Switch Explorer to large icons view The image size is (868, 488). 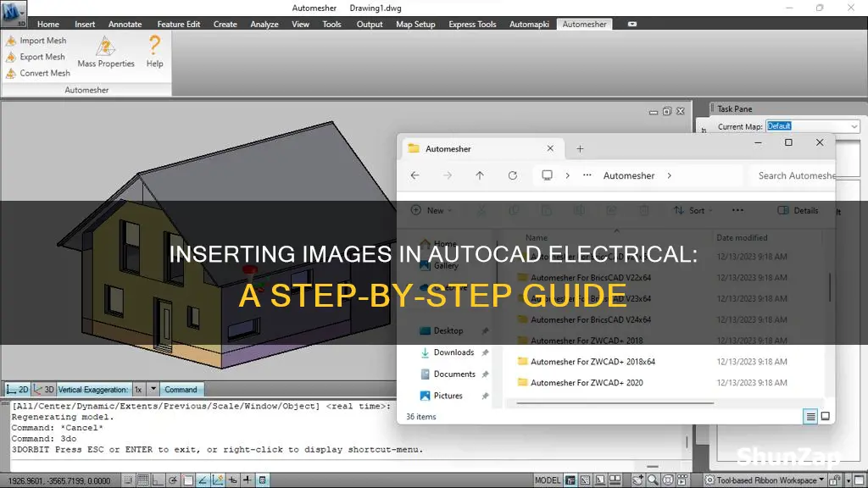click(825, 416)
